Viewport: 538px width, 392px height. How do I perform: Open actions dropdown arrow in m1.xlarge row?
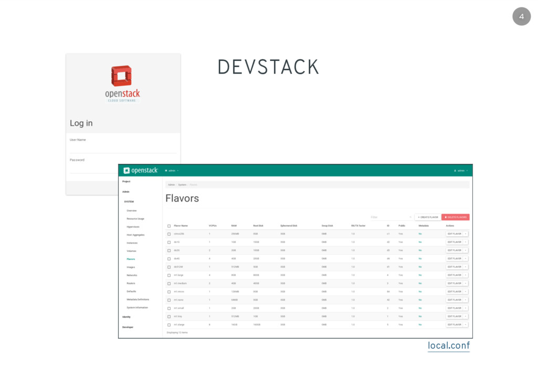tap(465, 324)
